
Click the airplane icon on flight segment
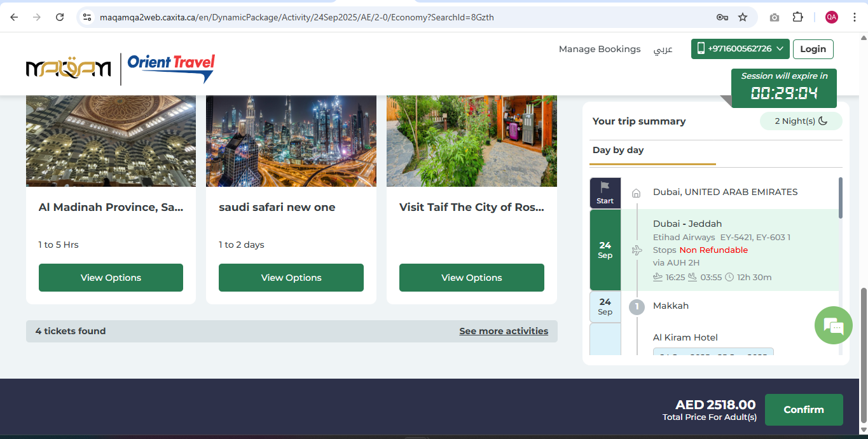pos(637,250)
